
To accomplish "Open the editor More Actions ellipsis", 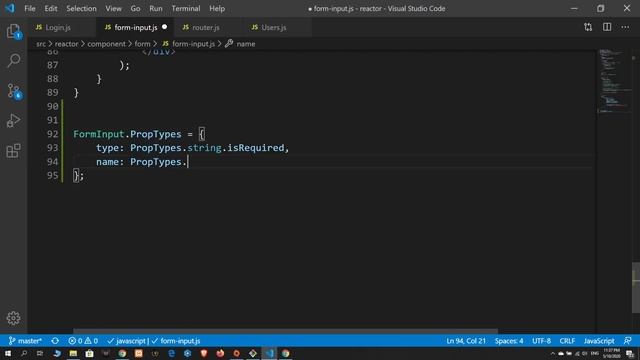I will point(625,27).
